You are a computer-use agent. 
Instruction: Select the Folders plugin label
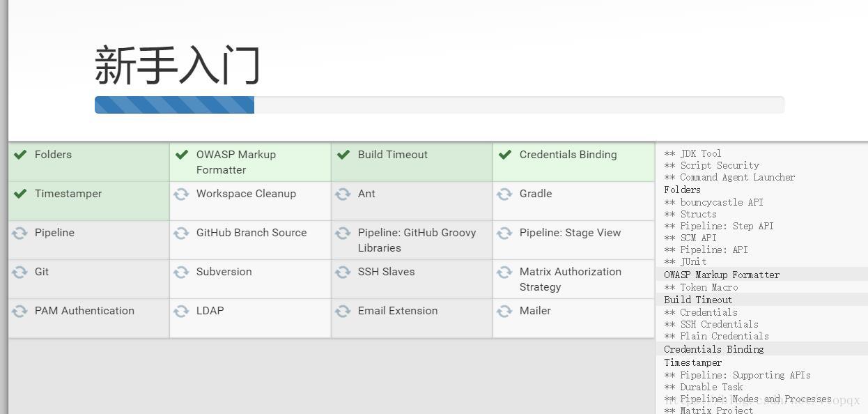53,155
